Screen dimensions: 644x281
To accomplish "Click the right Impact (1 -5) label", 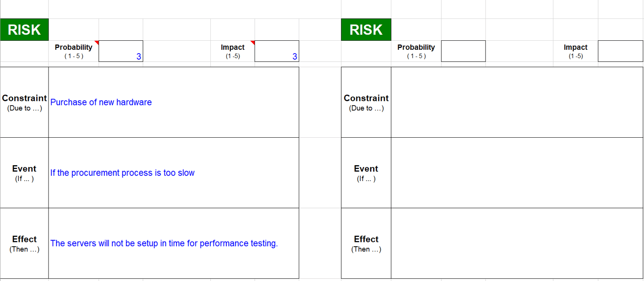I will pos(575,51).
